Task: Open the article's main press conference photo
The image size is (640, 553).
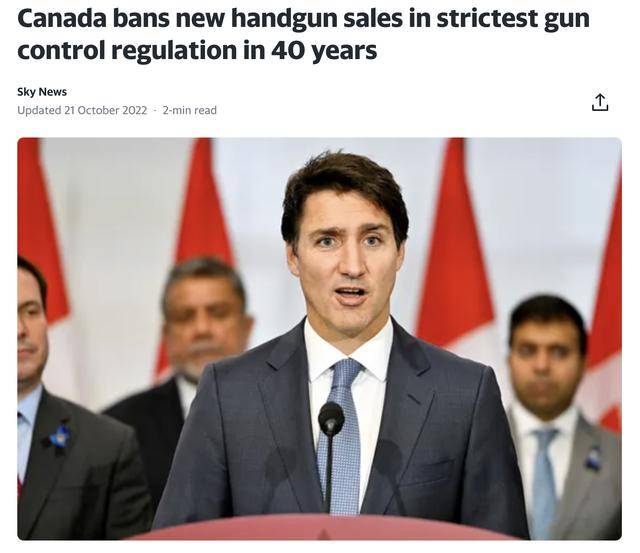Action: [x=320, y=339]
